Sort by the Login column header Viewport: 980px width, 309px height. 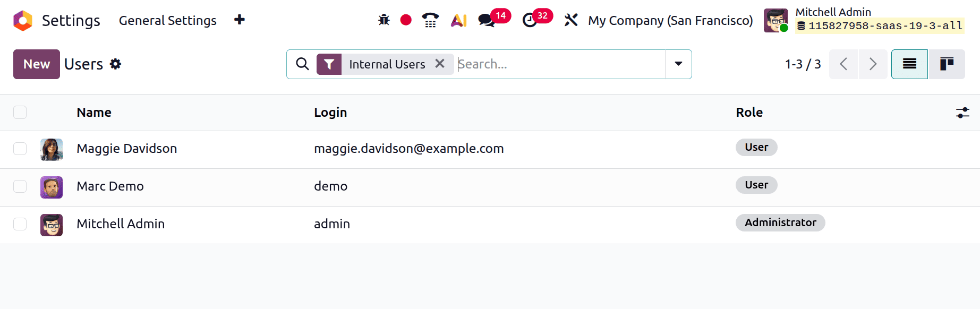click(330, 113)
